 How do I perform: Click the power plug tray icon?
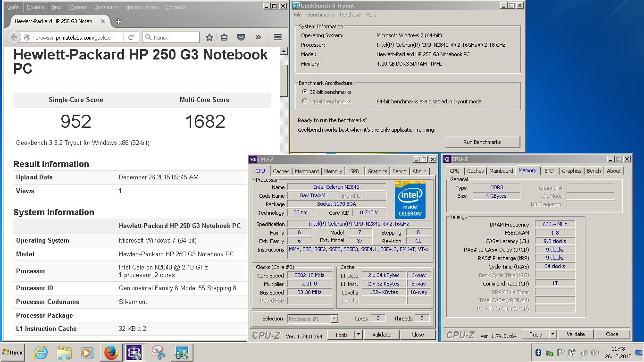(549, 353)
